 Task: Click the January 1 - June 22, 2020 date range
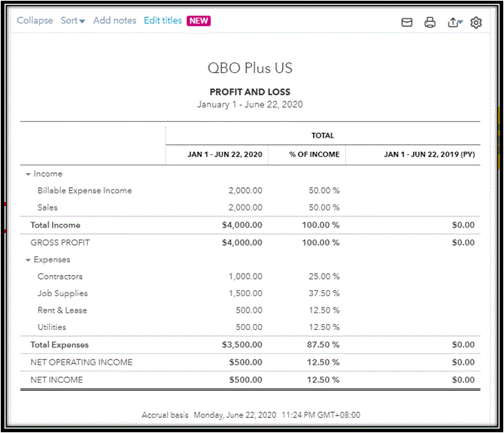250,104
